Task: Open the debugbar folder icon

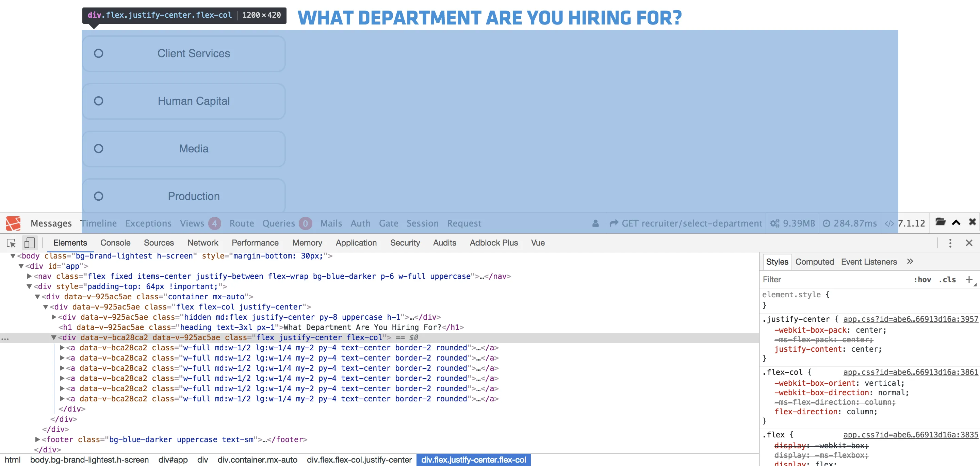Action: [941, 222]
